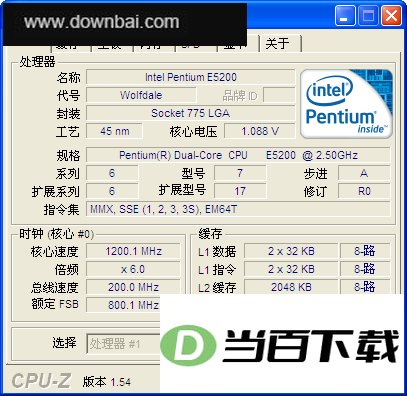The width and height of the screenshot is (407, 396).
Task: Click the 步进 value A
Action: click(364, 173)
